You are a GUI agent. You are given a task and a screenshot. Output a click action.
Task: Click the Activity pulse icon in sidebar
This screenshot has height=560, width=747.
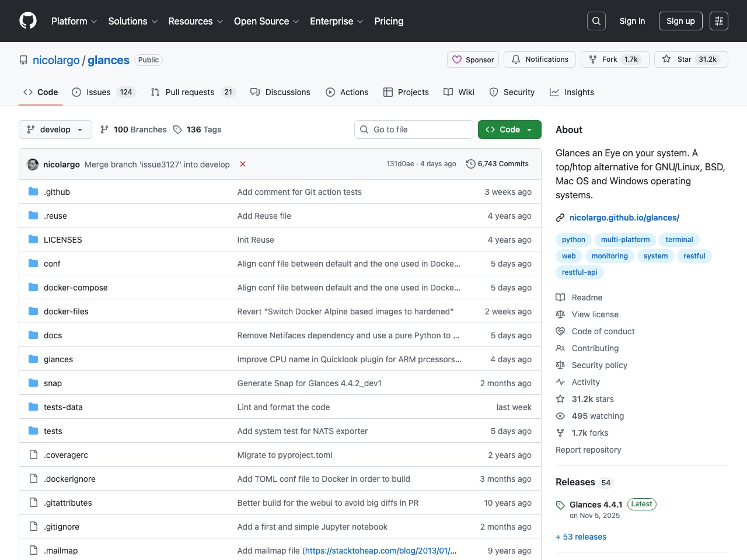(560, 382)
